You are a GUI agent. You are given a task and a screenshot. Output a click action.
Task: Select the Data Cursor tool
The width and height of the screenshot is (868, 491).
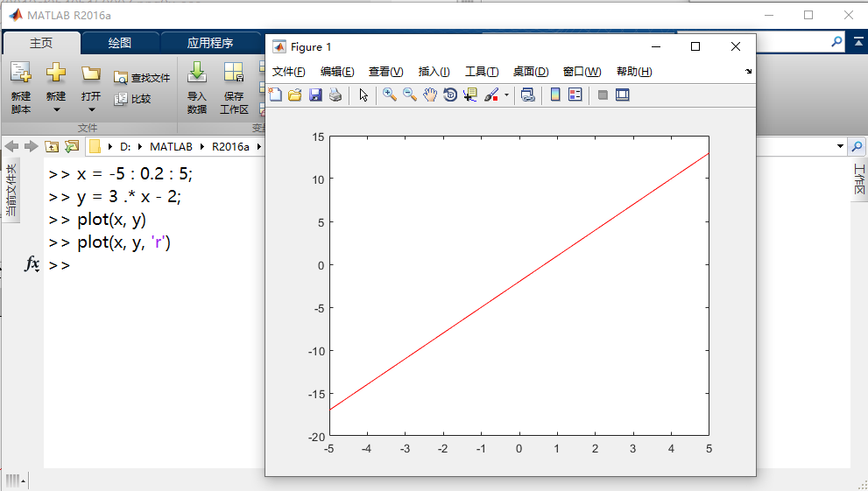point(470,95)
